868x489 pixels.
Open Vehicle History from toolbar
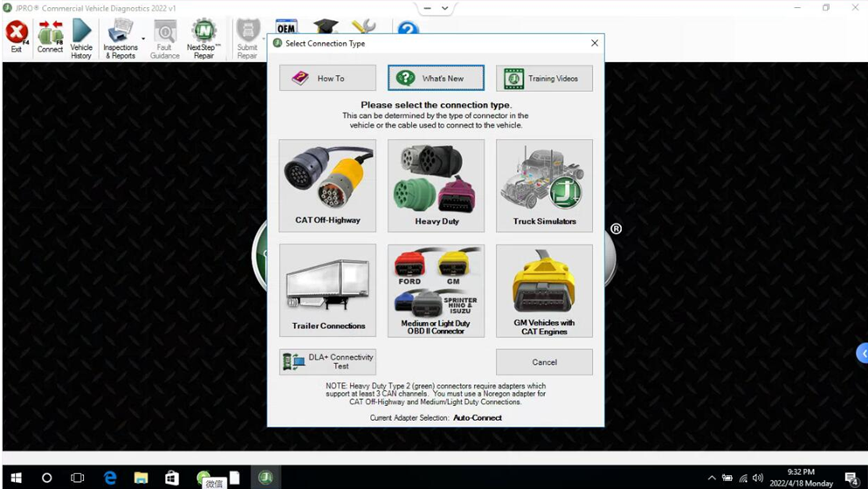pyautogui.click(x=81, y=38)
